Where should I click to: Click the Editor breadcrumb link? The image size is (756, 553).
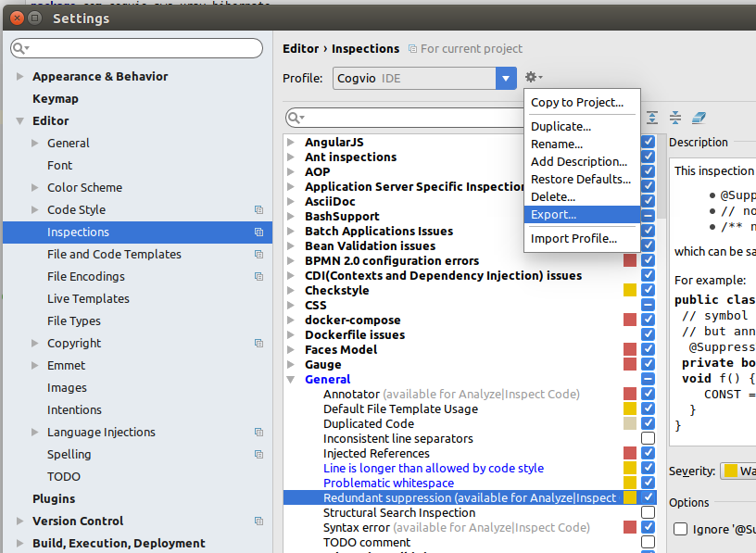point(301,49)
